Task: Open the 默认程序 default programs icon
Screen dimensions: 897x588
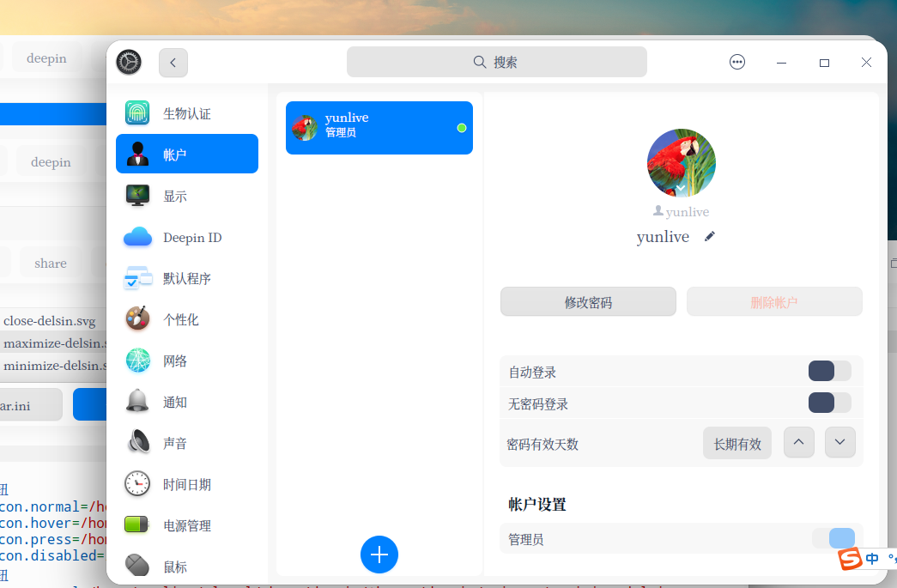Action: click(x=137, y=278)
